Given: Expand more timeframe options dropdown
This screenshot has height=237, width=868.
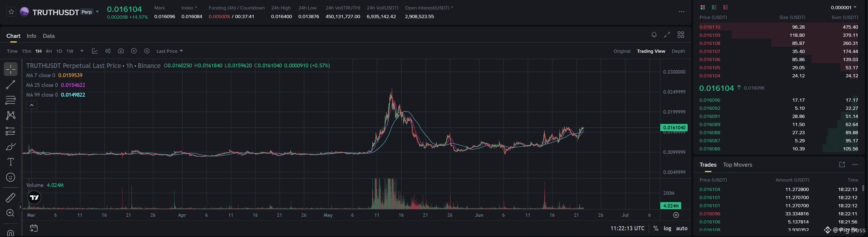Looking at the screenshot, I should point(82,51).
